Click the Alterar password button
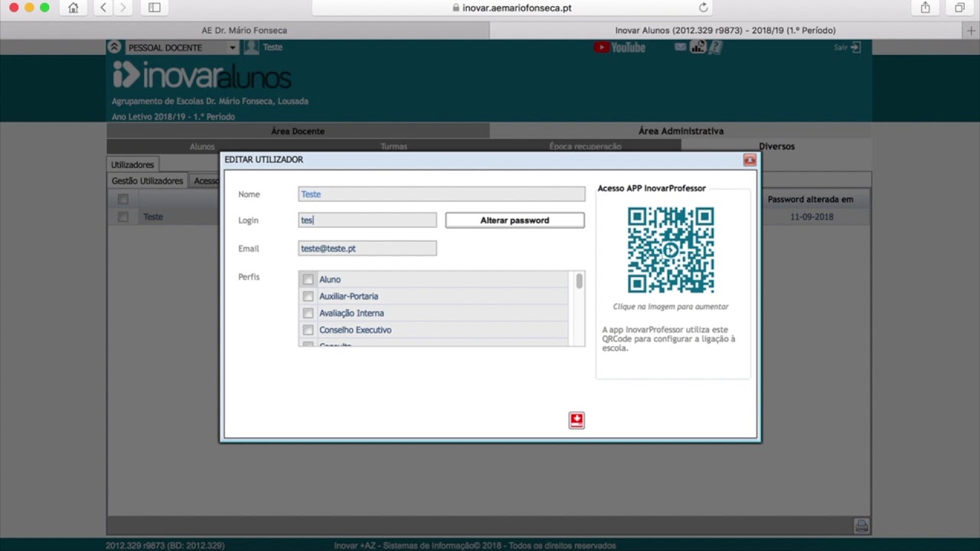Screen dimensions: 980x551 (514, 220)
